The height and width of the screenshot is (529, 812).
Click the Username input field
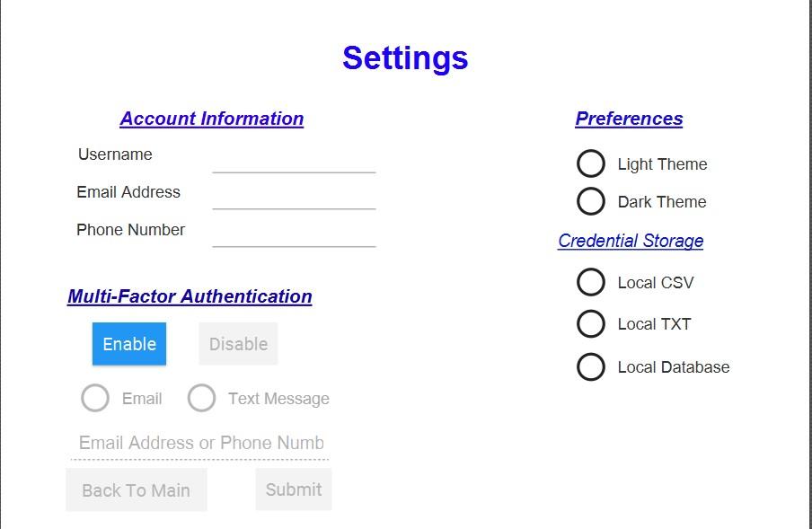(293, 163)
